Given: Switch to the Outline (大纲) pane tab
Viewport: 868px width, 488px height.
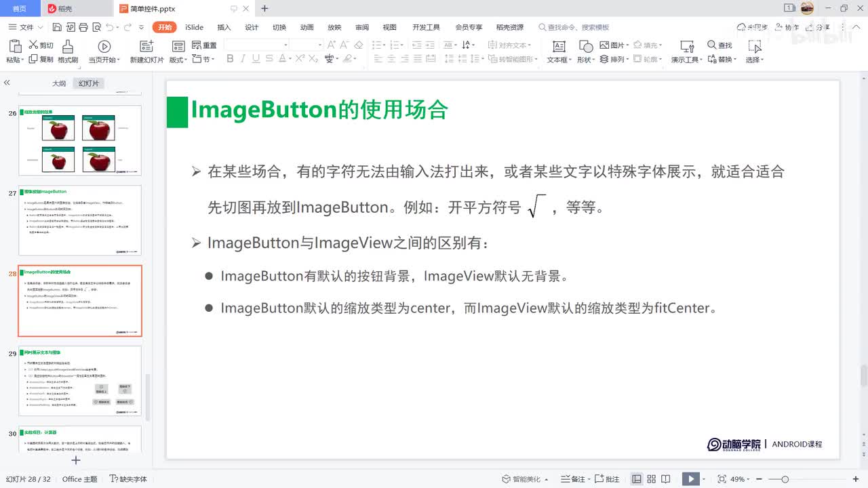Looking at the screenshot, I should coord(59,83).
